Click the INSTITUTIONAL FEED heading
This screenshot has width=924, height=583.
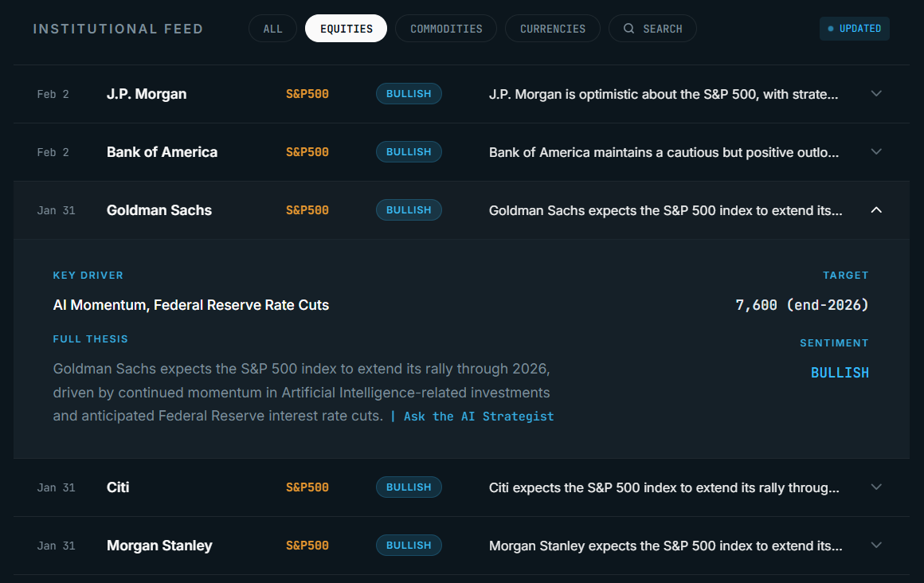click(118, 29)
